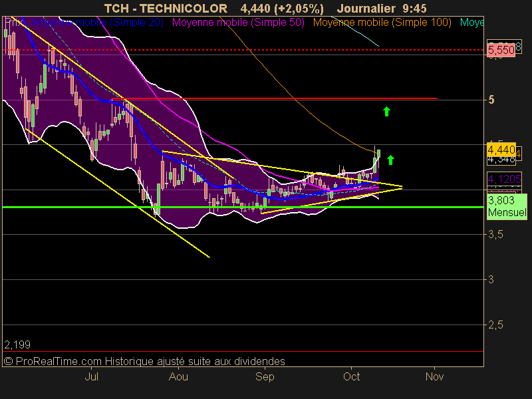
Task: Click the partially visible 'Moye' cyan legend label
Action: point(471,23)
